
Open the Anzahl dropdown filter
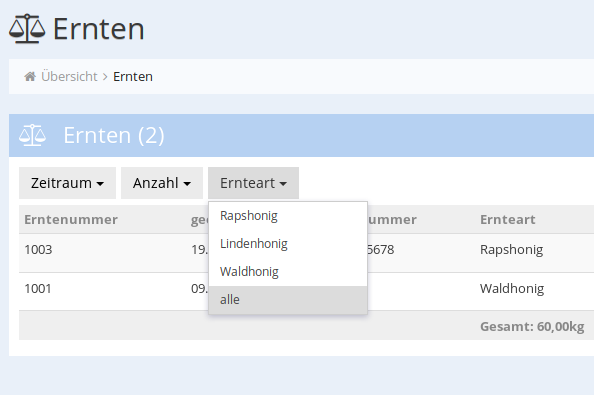(x=162, y=183)
